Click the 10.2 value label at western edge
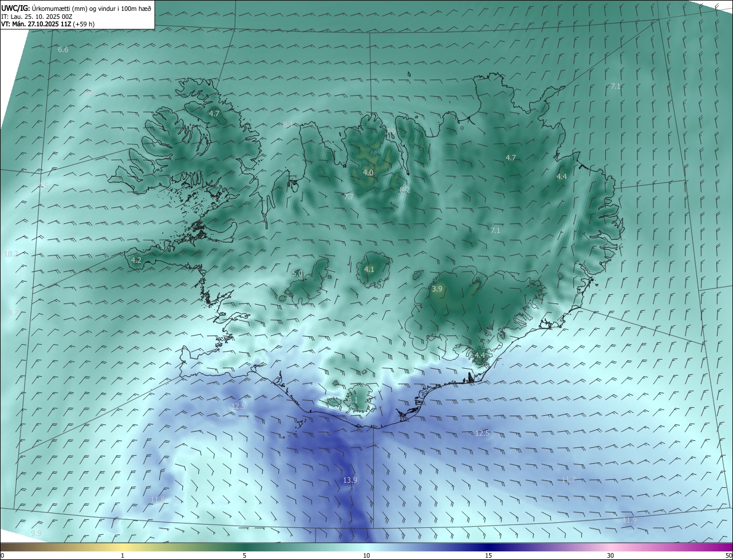The image size is (733, 560). point(11,254)
